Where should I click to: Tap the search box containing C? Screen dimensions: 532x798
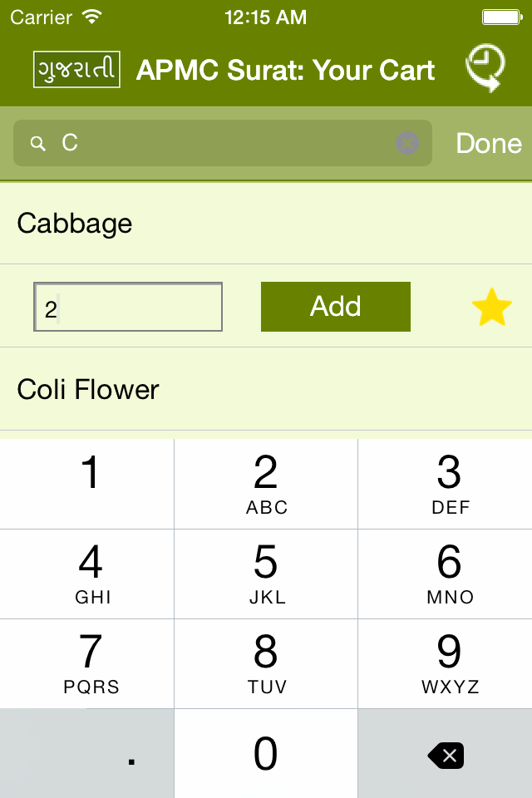[x=223, y=143]
